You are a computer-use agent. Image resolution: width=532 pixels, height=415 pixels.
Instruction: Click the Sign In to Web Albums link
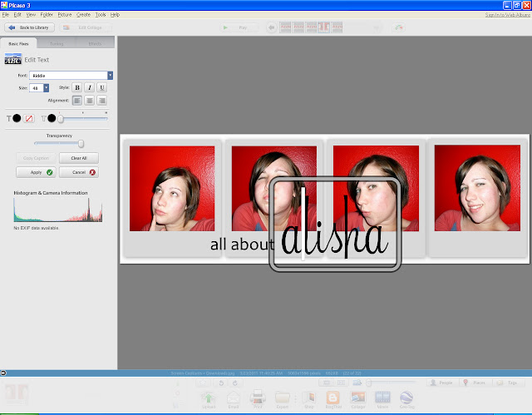(x=508, y=15)
